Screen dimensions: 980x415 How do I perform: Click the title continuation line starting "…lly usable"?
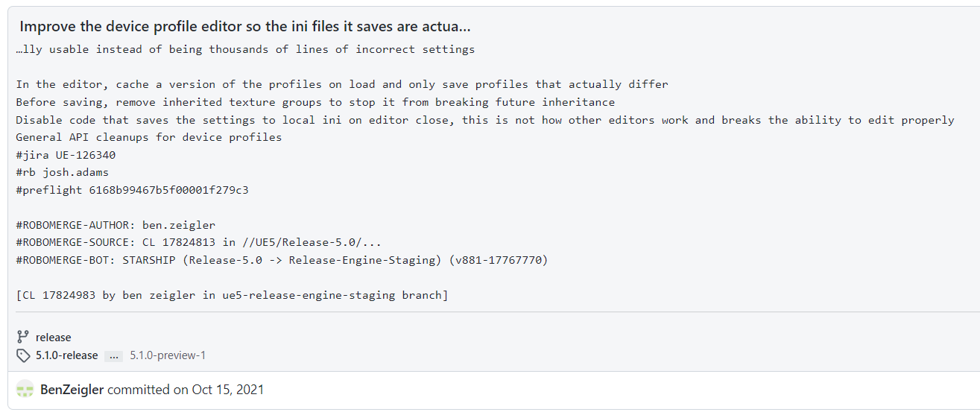coord(245,49)
